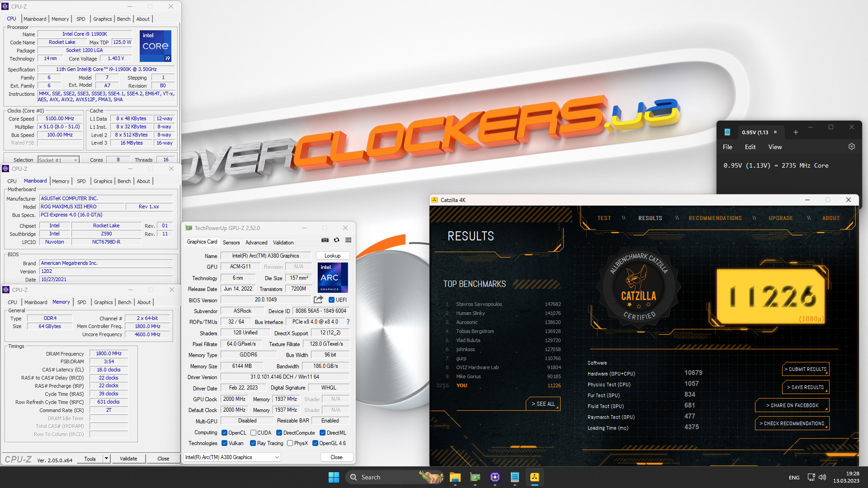Open CPU-Z Socket #1 selection dropdown

click(58, 160)
